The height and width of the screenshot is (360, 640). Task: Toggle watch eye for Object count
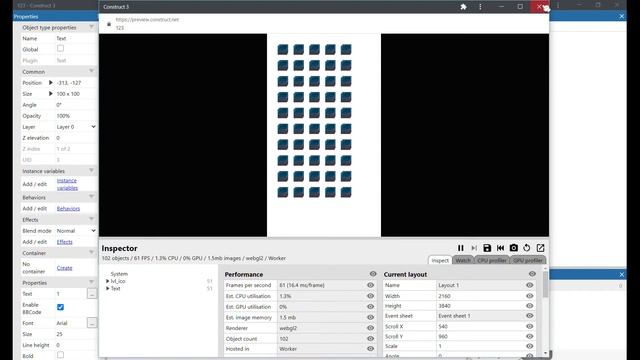click(370, 338)
